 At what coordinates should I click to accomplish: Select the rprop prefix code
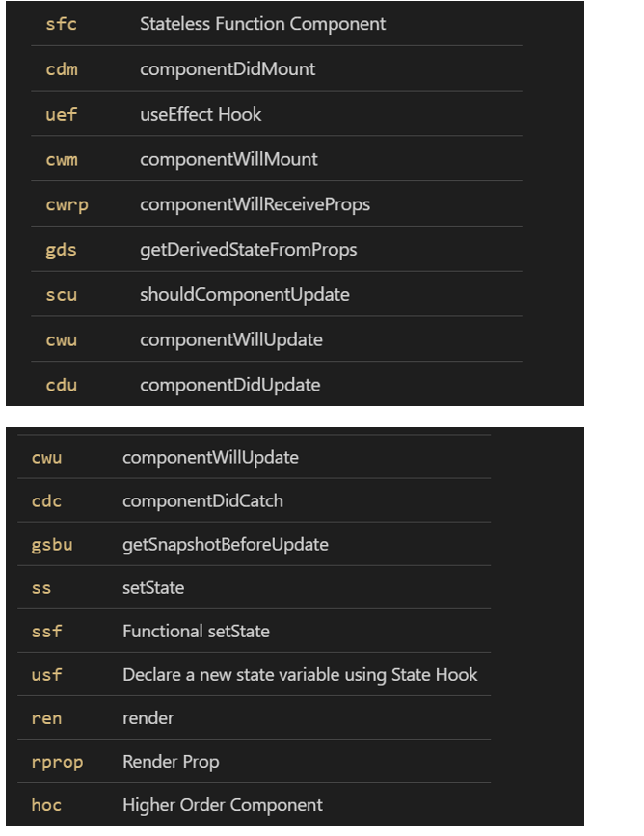point(57,762)
